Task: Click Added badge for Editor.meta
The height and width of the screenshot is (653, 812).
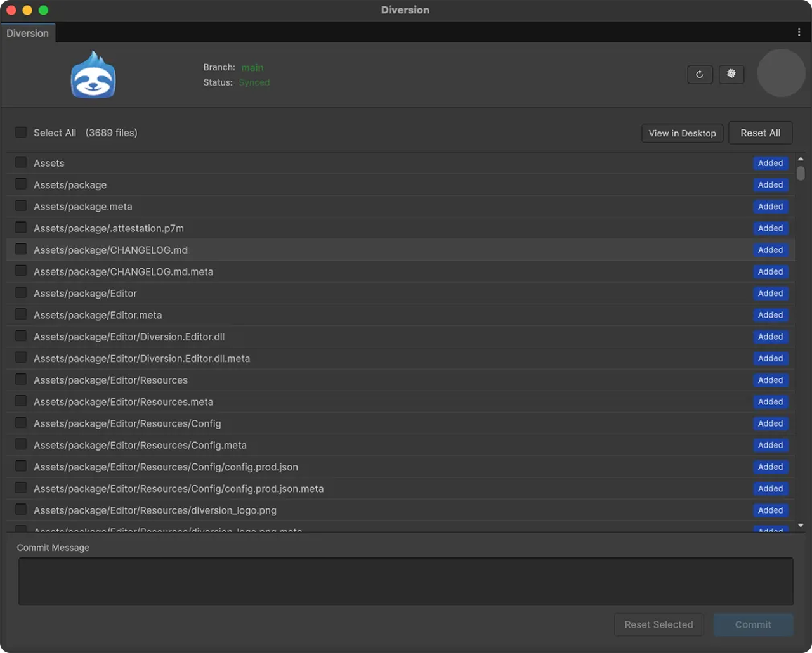Action: coord(770,315)
